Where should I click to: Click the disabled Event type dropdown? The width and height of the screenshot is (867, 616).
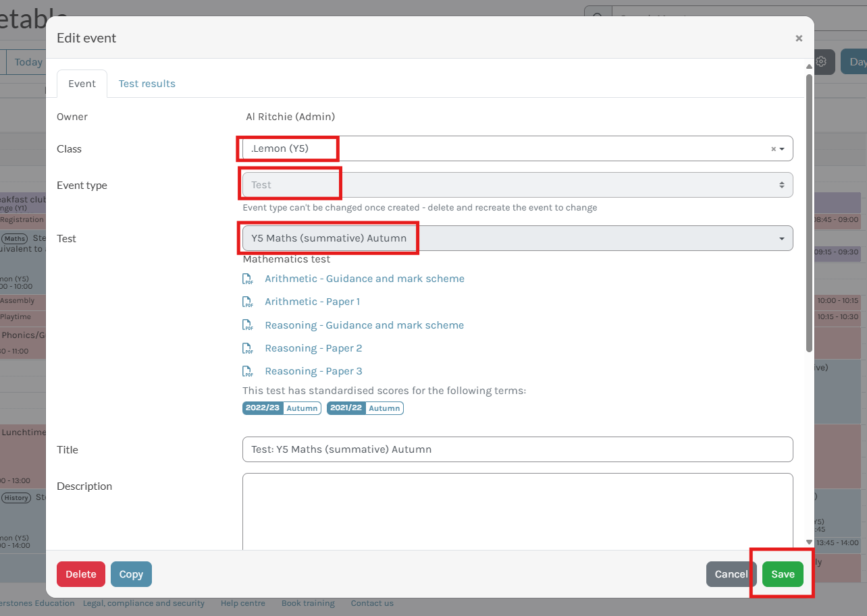click(517, 185)
